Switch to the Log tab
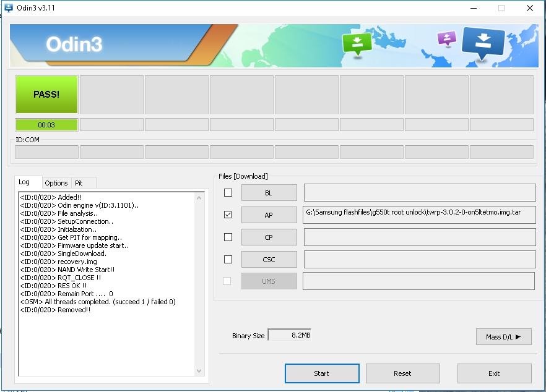This screenshot has height=392, width=546. click(x=24, y=182)
